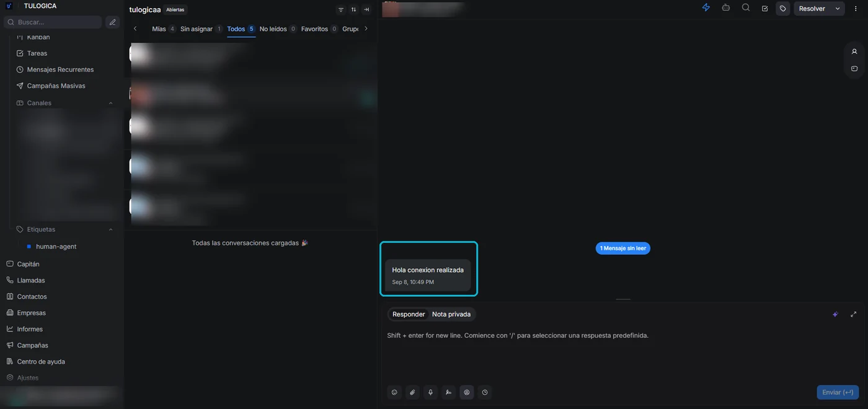The height and width of the screenshot is (409, 868).
Task: Grab the reply box resize handle
Action: (623, 299)
